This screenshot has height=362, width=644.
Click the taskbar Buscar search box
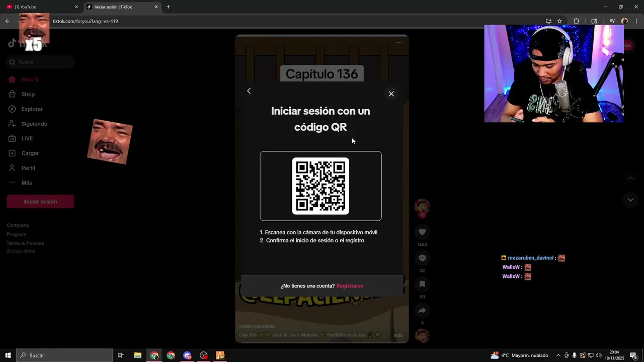click(64, 355)
